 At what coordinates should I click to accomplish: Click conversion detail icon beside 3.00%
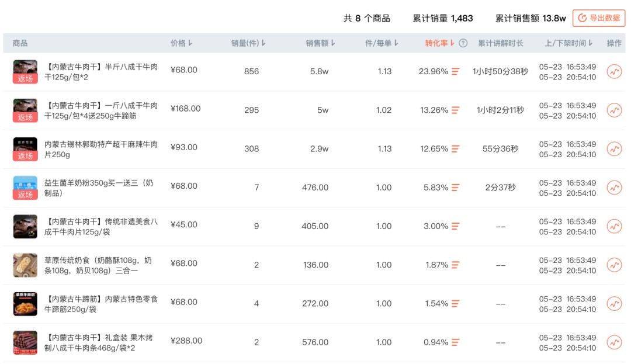[455, 227]
